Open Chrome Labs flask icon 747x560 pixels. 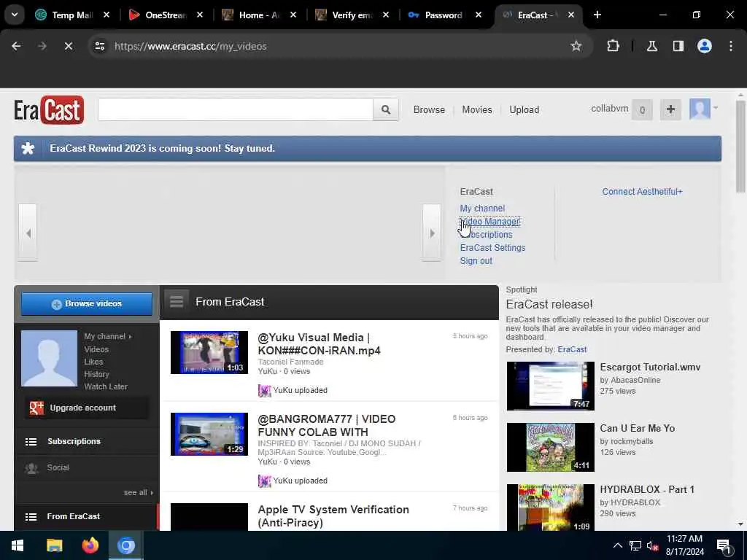click(651, 46)
